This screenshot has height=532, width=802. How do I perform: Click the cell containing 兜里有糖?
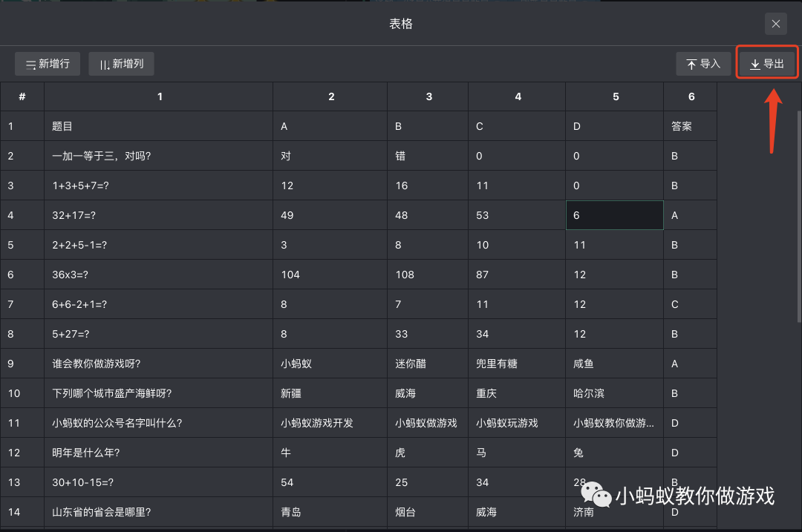tap(517, 364)
